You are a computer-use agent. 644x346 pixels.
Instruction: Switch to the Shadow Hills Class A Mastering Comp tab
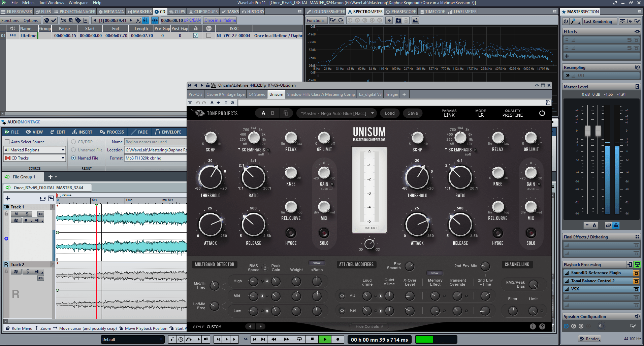[x=321, y=94]
